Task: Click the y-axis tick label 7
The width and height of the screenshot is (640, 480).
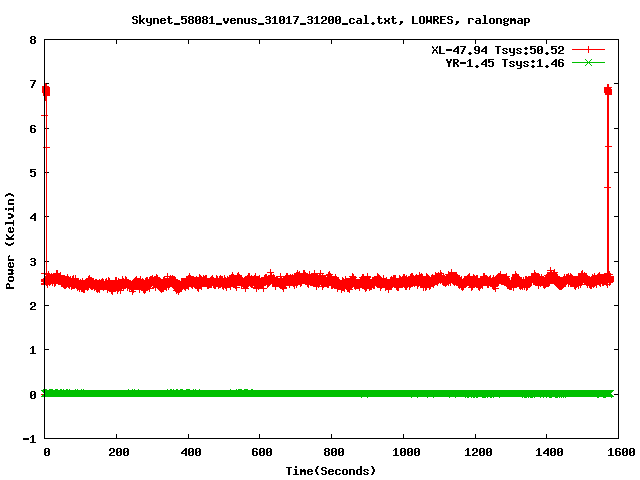Action: click(x=33, y=84)
